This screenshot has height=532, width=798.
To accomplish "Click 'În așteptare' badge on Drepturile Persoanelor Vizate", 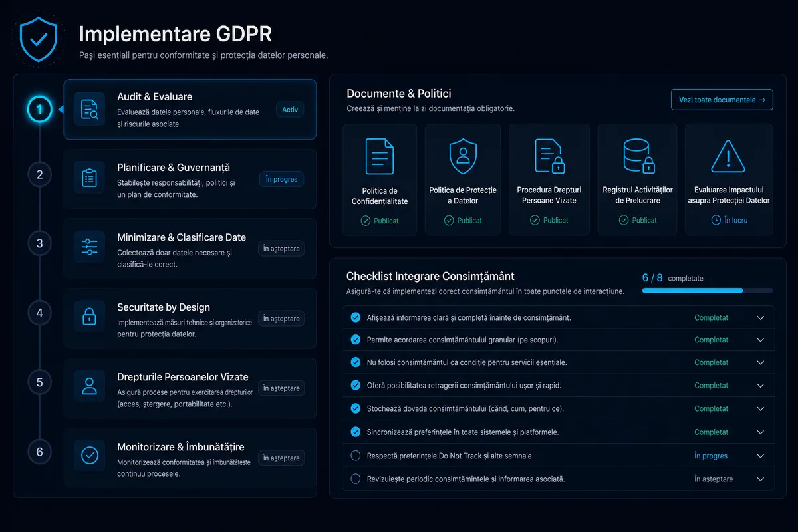I will click(x=281, y=388).
